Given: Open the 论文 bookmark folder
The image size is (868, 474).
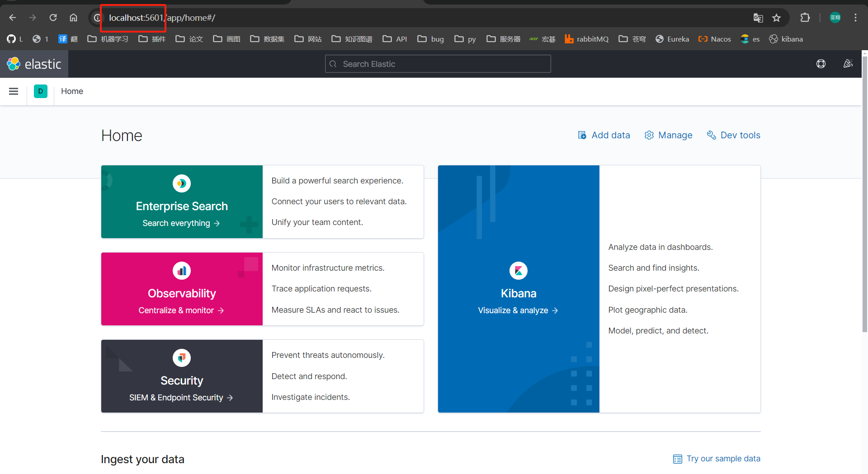Looking at the screenshot, I should (x=189, y=39).
